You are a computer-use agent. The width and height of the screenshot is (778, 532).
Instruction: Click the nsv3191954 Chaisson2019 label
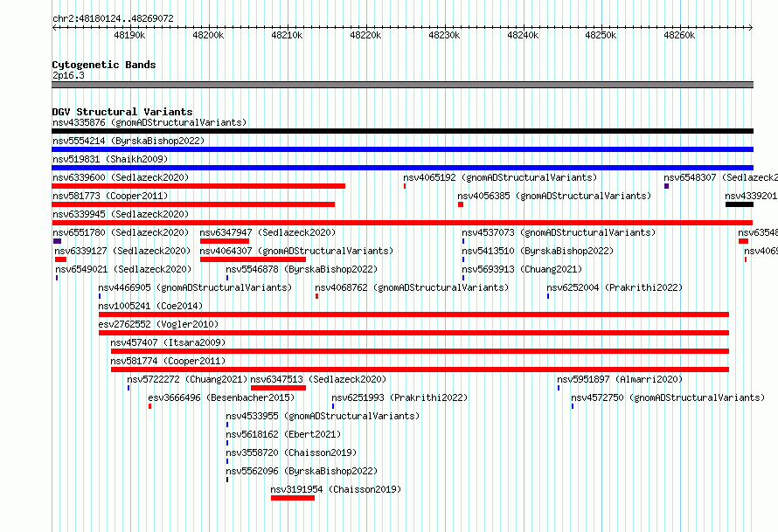pyautogui.click(x=336, y=489)
